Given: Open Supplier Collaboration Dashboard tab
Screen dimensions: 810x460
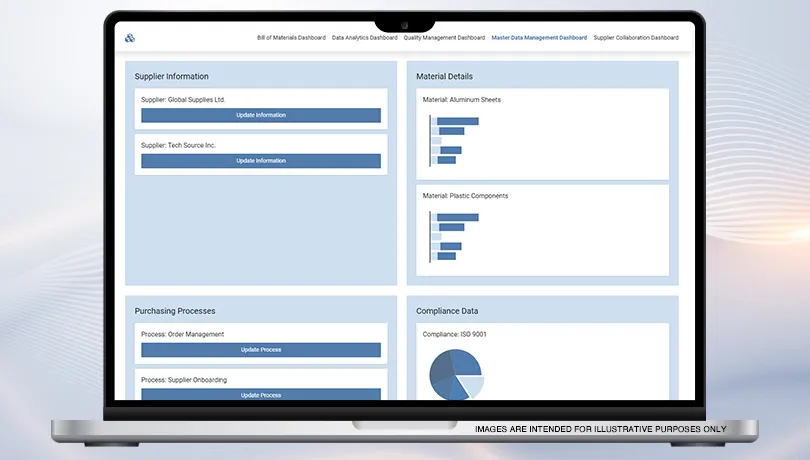Looking at the screenshot, I should (635, 38).
